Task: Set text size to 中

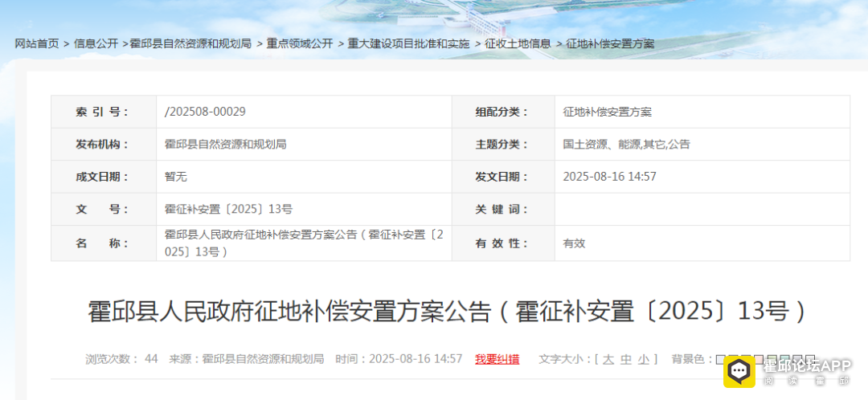Action: [626, 359]
